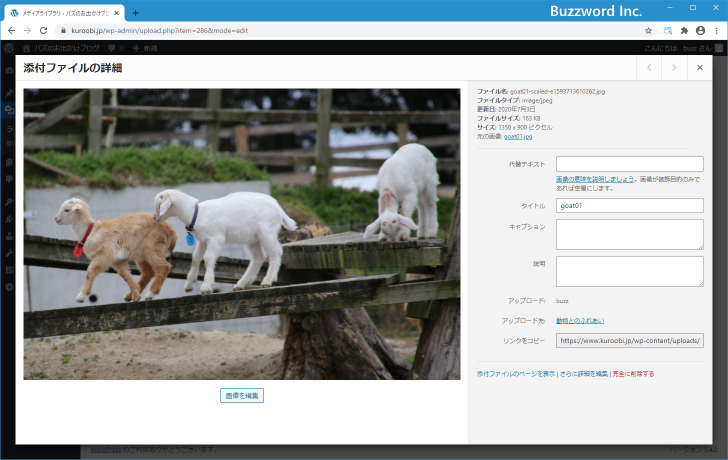The height and width of the screenshot is (460, 728).
Task: Click the キャプション text area
Action: [x=629, y=234]
